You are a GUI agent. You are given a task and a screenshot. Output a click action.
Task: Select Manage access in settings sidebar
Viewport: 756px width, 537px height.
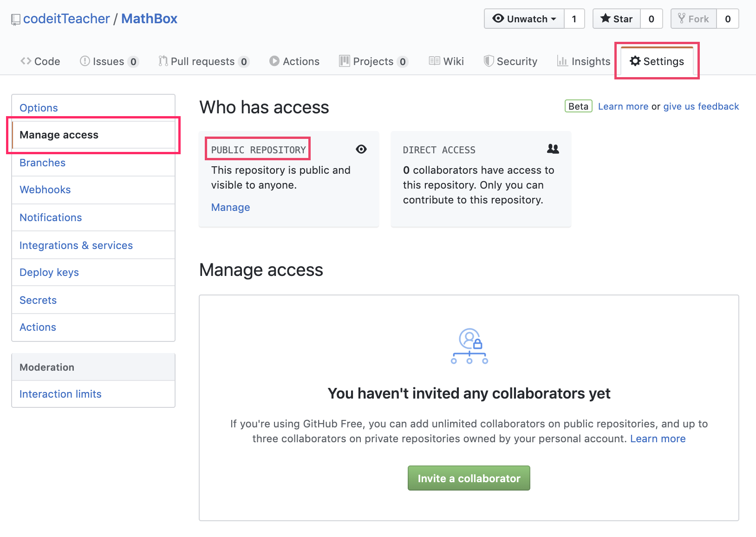pos(93,135)
